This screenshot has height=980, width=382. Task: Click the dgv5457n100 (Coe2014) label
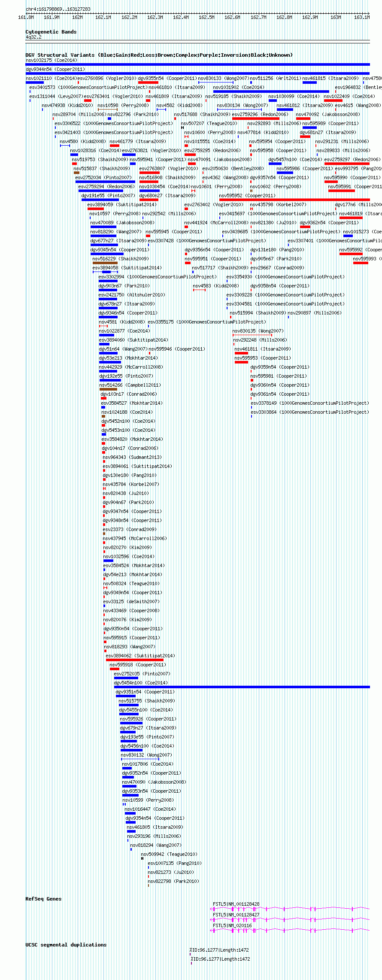click(295, 159)
